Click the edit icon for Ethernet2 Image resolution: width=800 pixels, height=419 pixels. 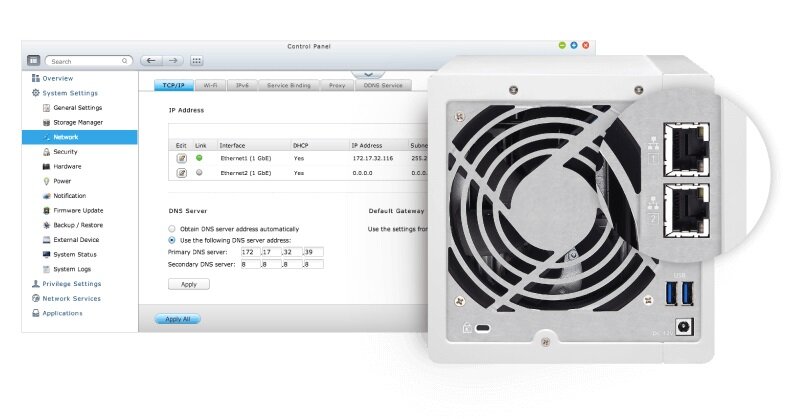(x=181, y=173)
